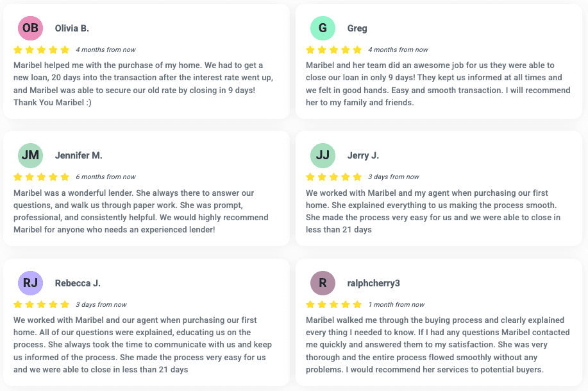
Task: Click Jerry J.'s '3 days from now' timestamp
Action: pyautogui.click(x=393, y=177)
